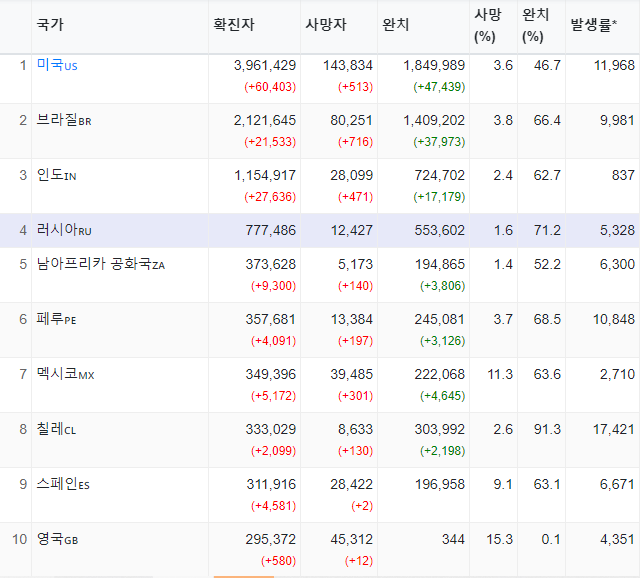Select the 영국 GB row
The image size is (640, 578).
(x=320, y=549)
